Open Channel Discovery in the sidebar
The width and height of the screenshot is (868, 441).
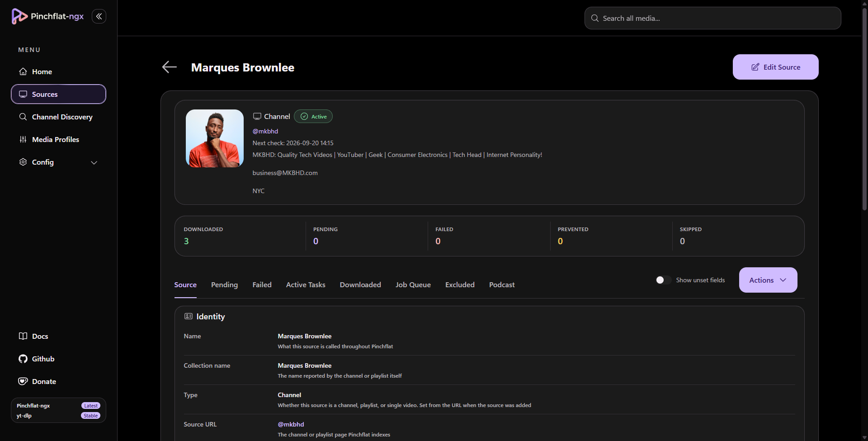(x=59, y=117)
